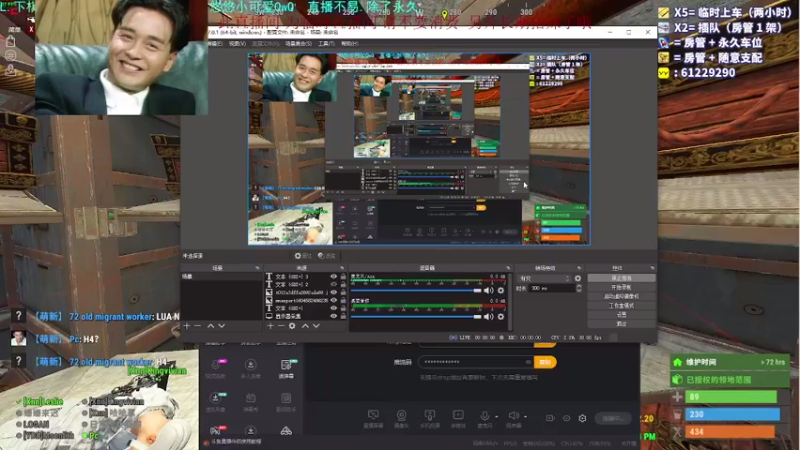Viewport: 800px width, 450px height.
Task: Click orange copy button beside stream key
Action: pyautogui.click(x=545, y=362)
